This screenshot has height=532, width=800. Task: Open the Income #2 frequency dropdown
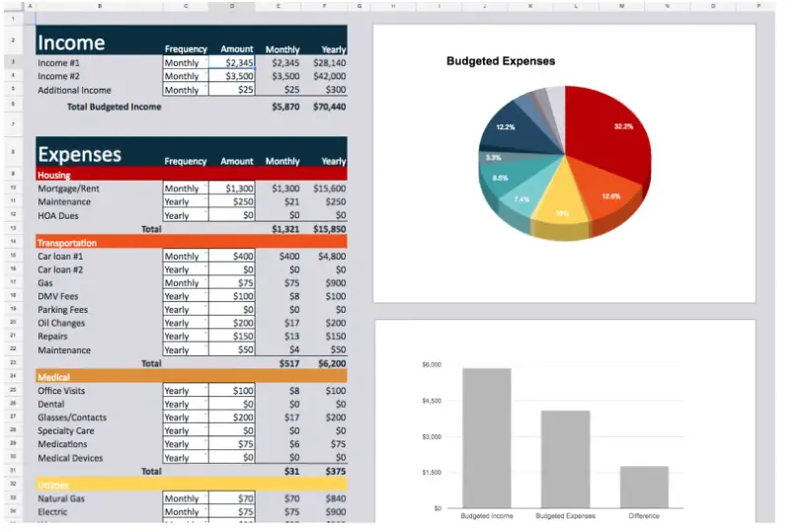pyautogui.click(x=186, y=76)
